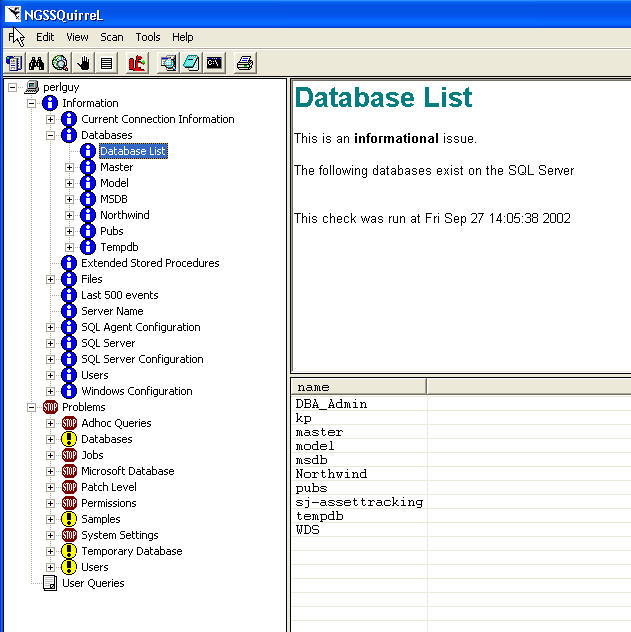
Task: Click the User Queries document icon
Action: (x=50, y=583)
